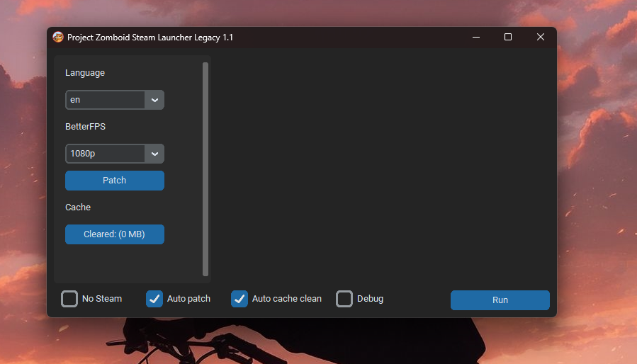Click the 'Language' label text

pyautogui.click(x=85, y=73)
